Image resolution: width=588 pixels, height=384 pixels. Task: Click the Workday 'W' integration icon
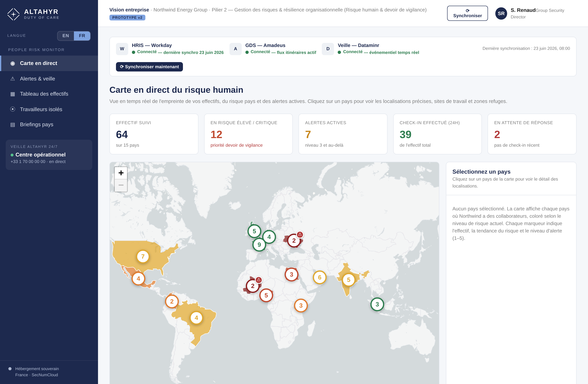tap(122, 49)
